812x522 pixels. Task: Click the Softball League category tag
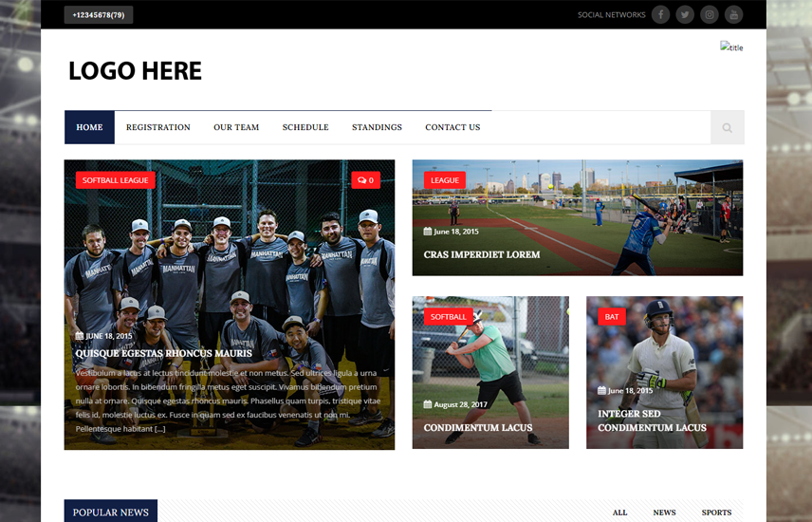(116, 180)
